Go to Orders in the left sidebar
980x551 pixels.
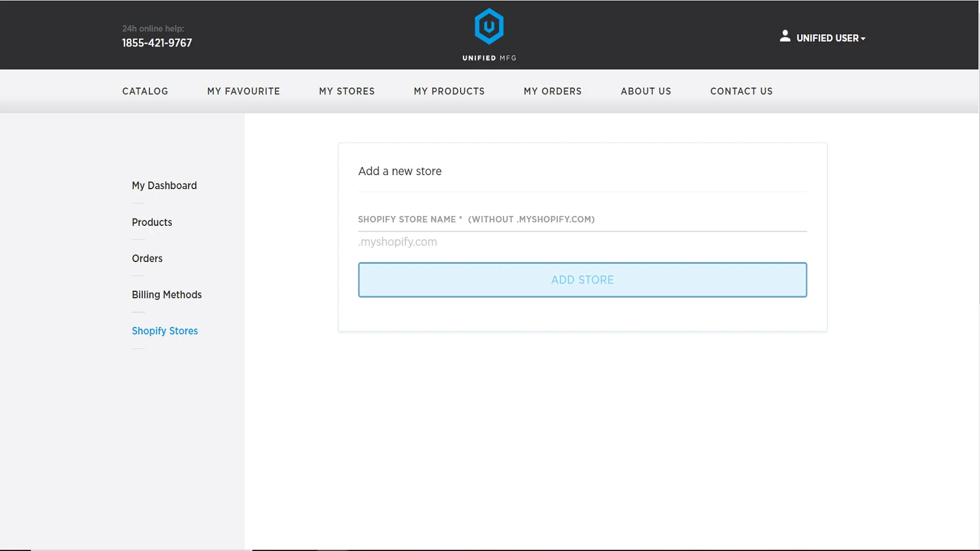(x=147, y=258)
